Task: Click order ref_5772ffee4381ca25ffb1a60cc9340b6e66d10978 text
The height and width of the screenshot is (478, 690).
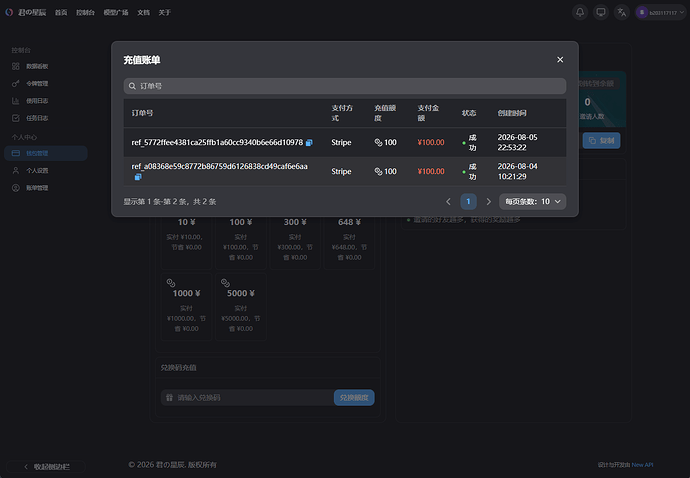Action: [x=217, y=142]
